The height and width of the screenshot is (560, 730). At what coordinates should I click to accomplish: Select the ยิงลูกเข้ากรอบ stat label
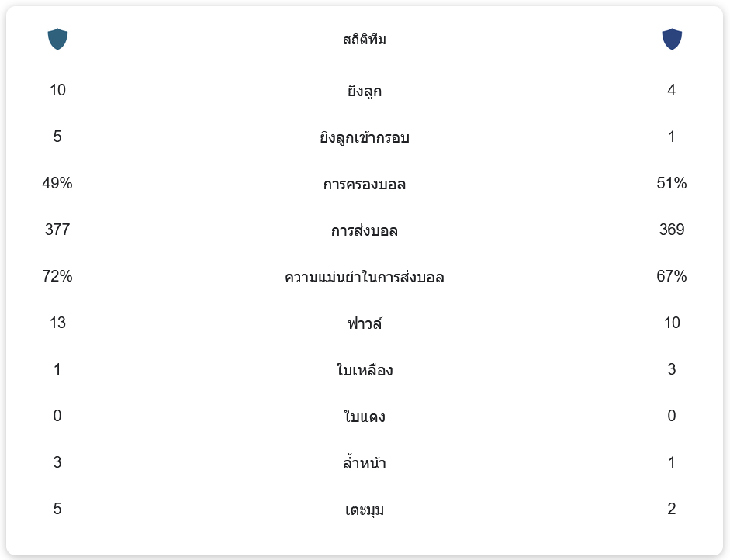365,137
